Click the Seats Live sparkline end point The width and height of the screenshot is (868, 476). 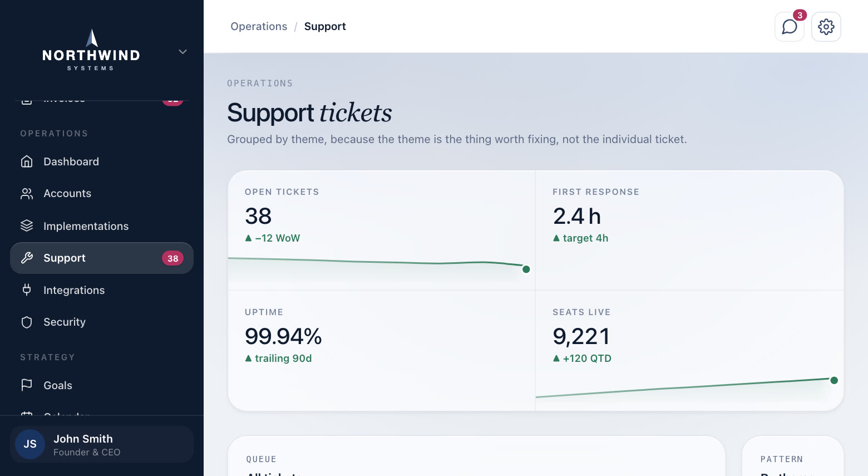[834, 381]
